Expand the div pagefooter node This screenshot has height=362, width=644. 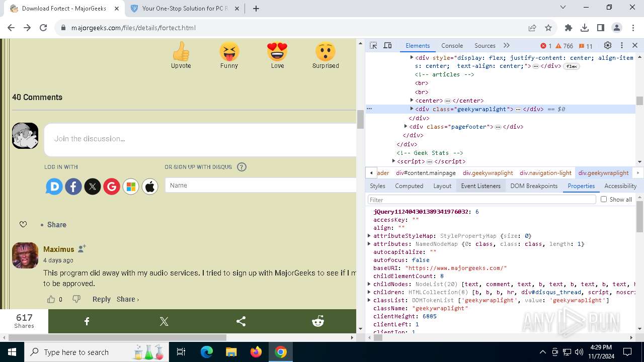click(x=406, y=127)
